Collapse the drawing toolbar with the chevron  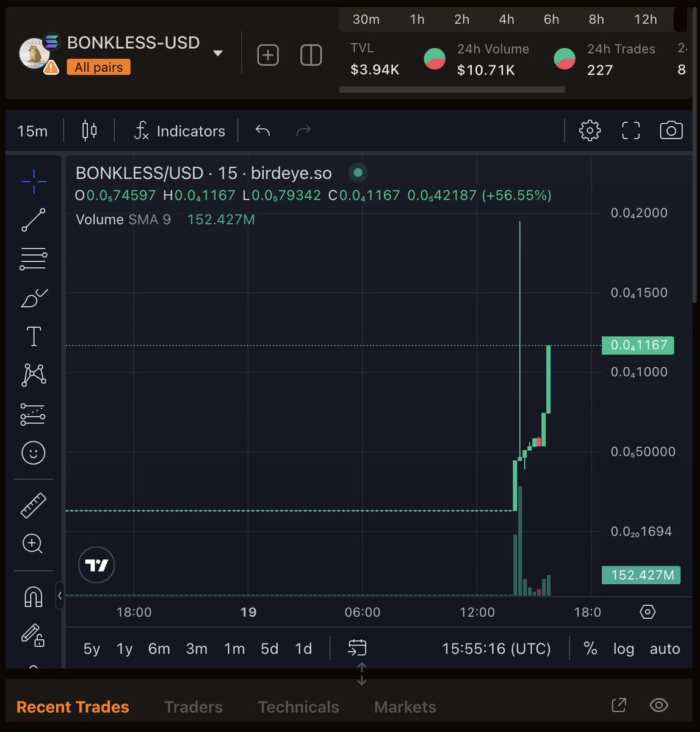pos(59,596)
